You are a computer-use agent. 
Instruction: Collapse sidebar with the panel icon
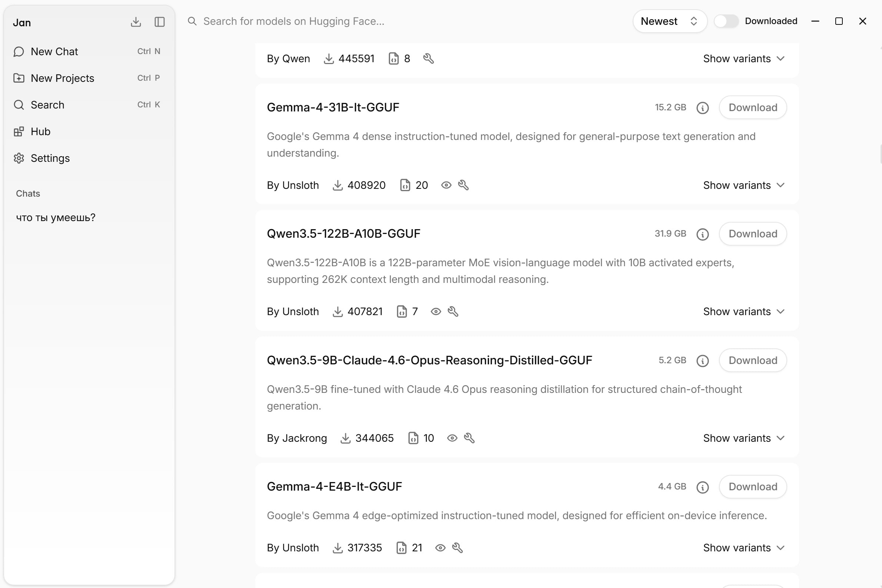pyautogui.click(x=159, y=22)
